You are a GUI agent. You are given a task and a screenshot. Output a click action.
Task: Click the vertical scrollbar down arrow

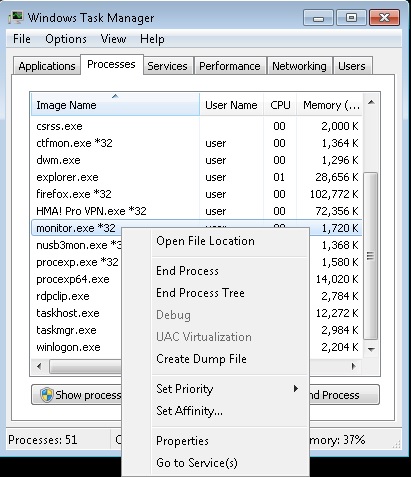(371, 349)
